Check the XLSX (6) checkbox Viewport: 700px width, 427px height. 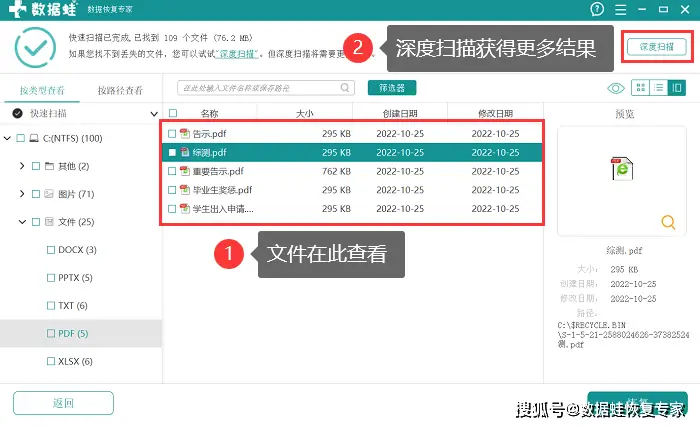(x=51, y=361)
